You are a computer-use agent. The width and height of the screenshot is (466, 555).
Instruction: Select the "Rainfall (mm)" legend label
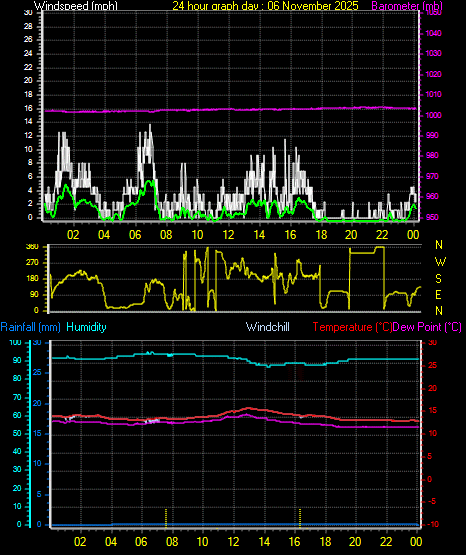tap(30, 327)
